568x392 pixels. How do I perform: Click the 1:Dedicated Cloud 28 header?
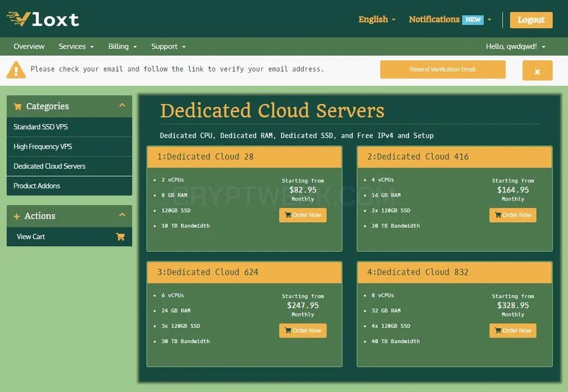click(244, 157)
